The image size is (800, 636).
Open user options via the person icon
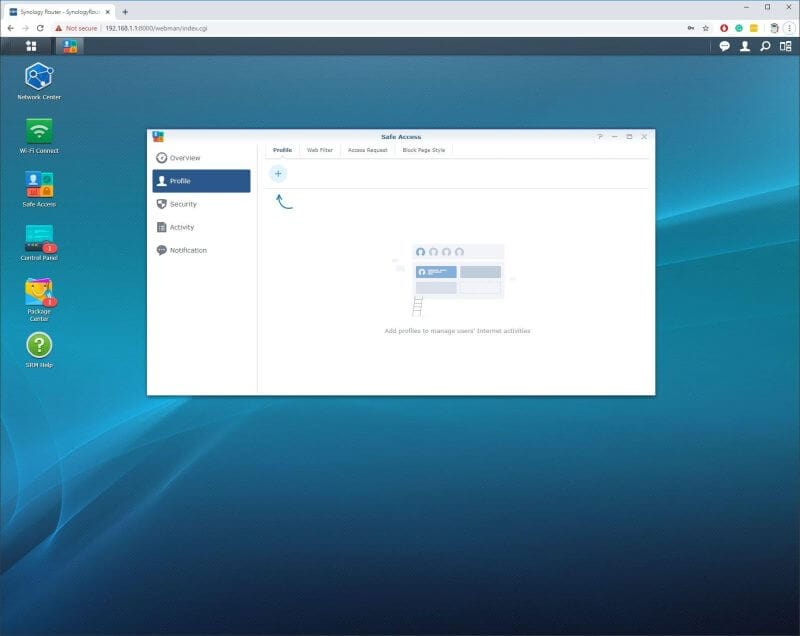click(x=742, y=46)
